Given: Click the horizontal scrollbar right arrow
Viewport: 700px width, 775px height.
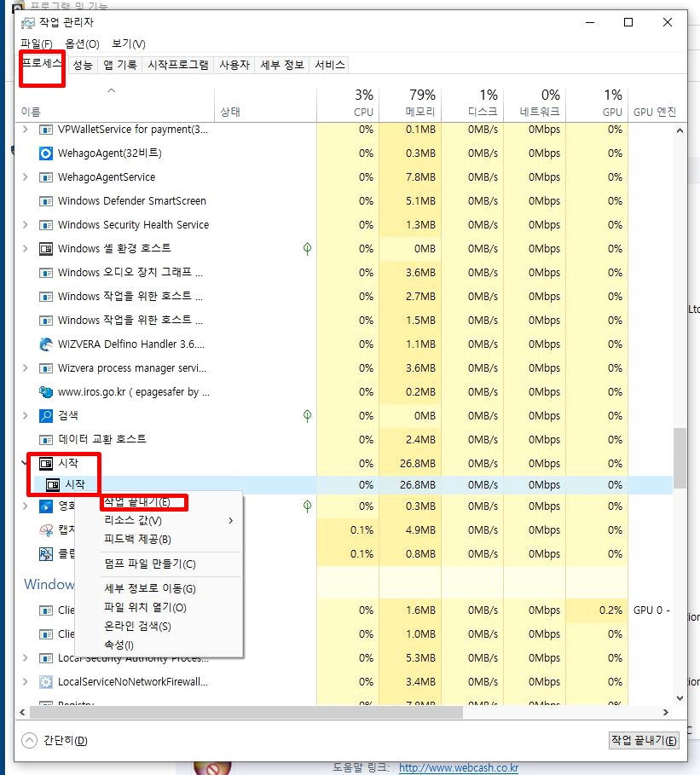Looking at the screenshot, I should (665, 712).
